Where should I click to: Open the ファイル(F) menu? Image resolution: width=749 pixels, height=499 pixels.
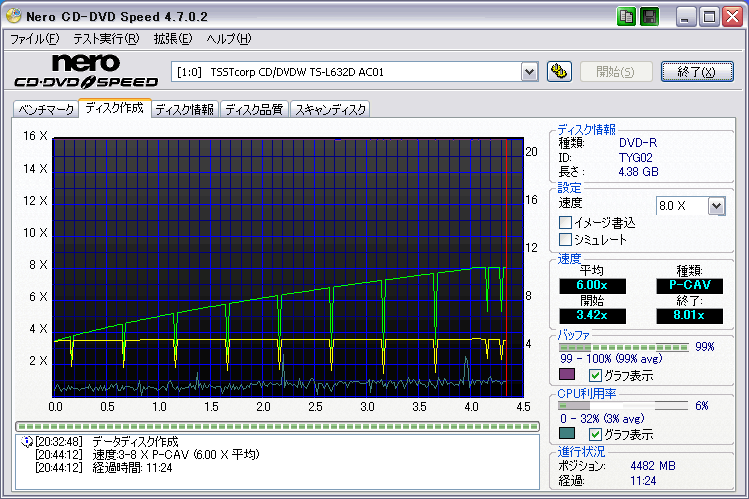click(x=34, y=39)
